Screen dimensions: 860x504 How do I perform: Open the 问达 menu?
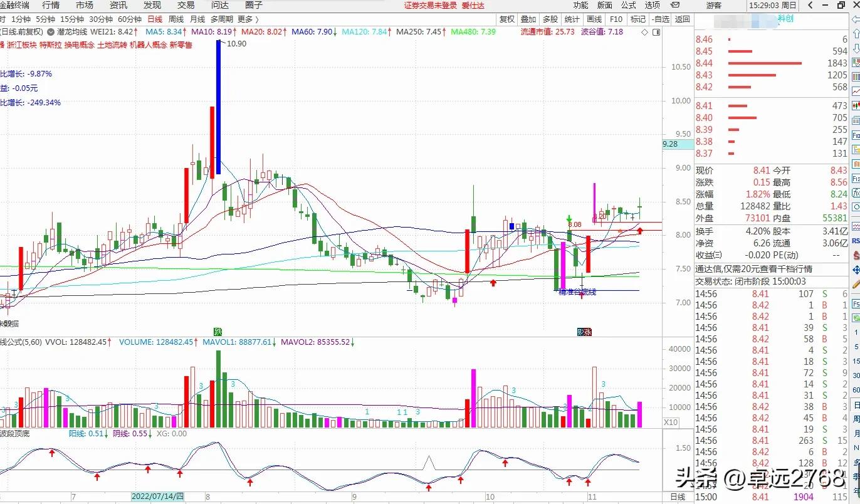(220, 5)
